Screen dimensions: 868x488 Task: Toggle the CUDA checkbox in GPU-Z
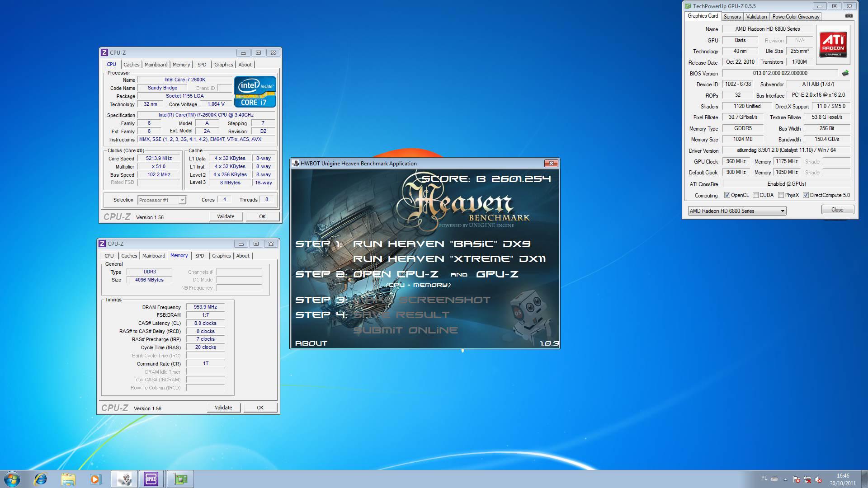pyautogui.click(x=755, y=195)
